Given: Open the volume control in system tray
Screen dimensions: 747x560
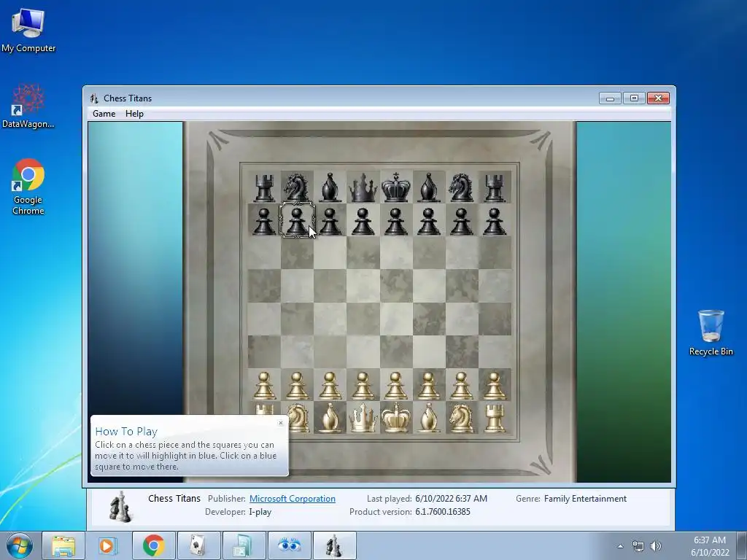Looking at the screenshot, I should coord(656,546).
